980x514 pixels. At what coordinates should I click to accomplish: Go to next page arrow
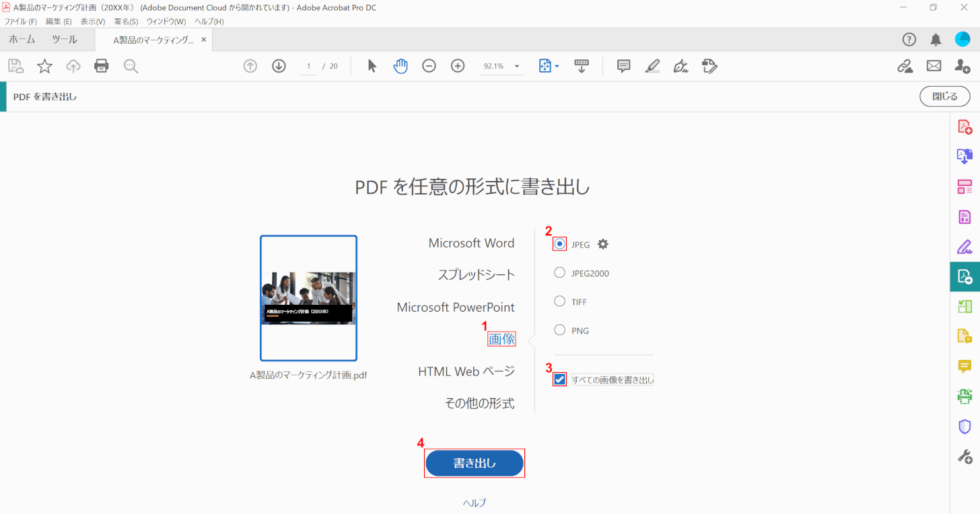(279, 66)
